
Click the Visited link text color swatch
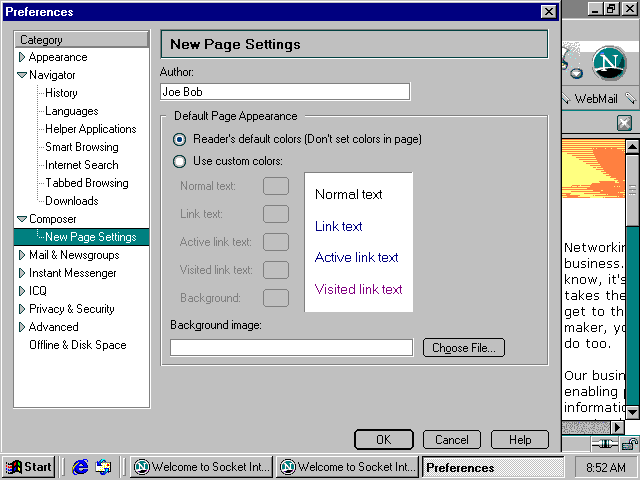(x=276, y=270)
